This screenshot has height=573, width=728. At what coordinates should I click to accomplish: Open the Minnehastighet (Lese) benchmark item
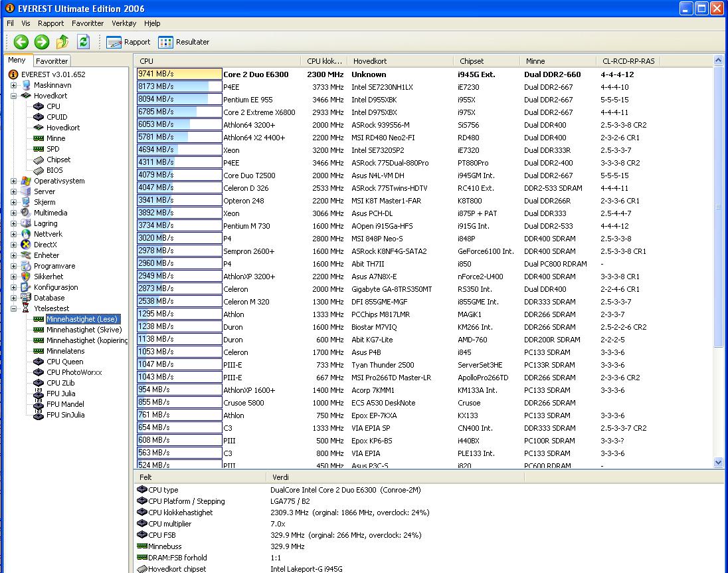82,319
